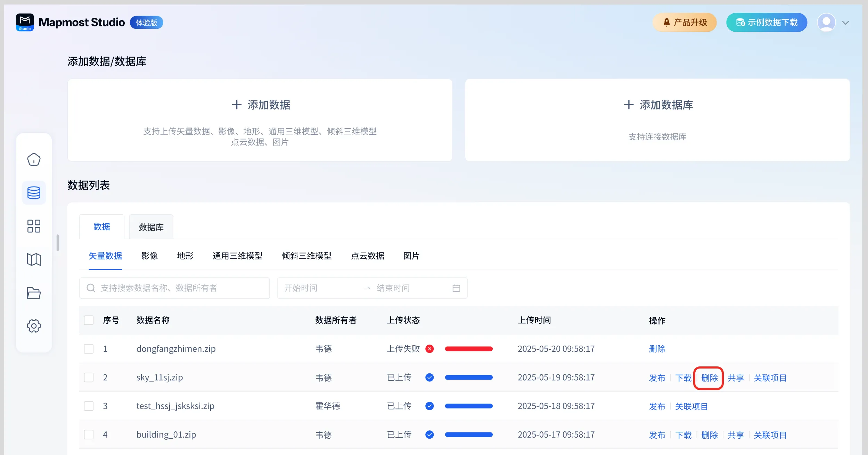
Task: Check the building_01.zip row checkbox
Action: 89,435
